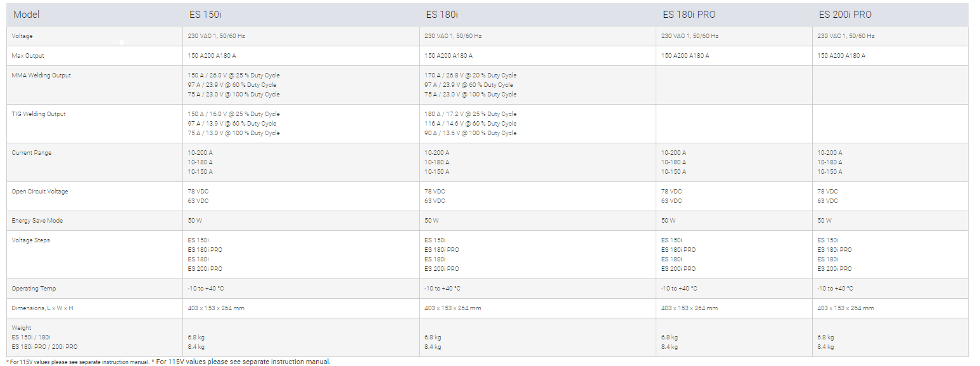Select the 180 A / 17.2 V duty cycle line

470,114
